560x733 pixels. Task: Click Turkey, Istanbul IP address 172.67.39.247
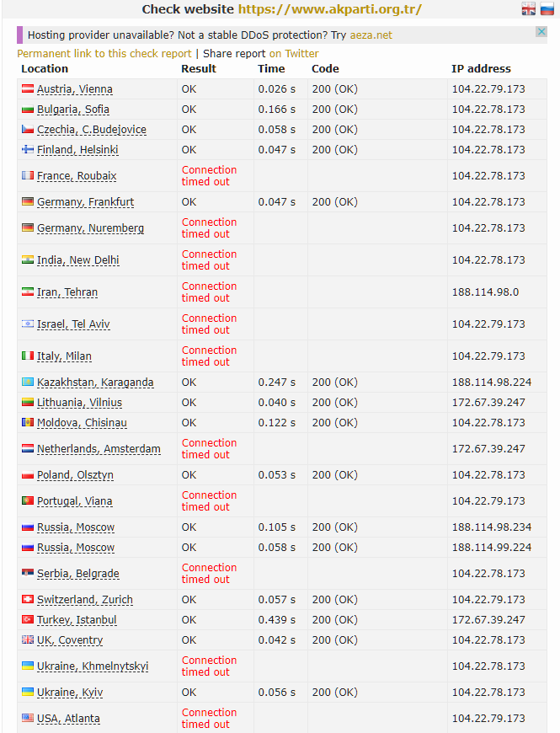click(488, 620)
